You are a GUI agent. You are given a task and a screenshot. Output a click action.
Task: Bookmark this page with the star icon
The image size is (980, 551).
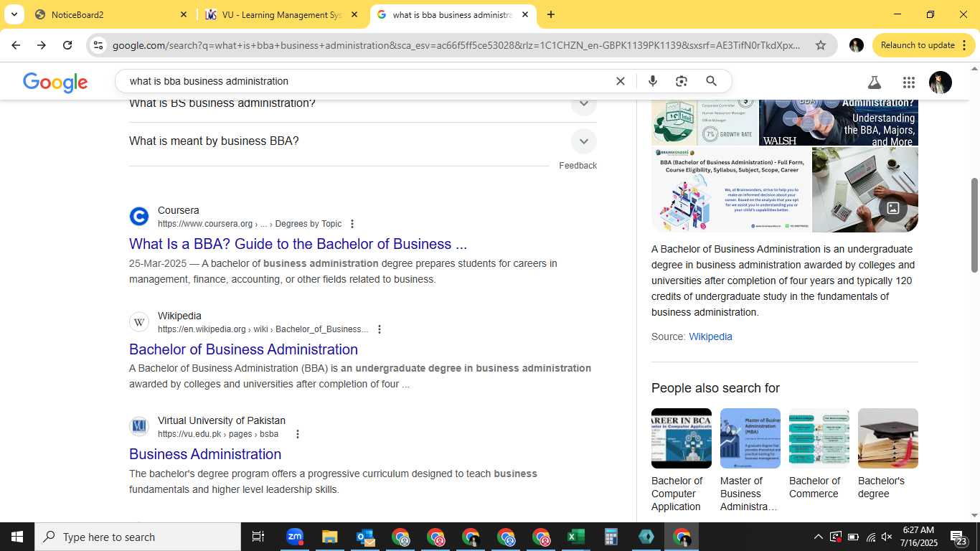click(x=821, y=45)
